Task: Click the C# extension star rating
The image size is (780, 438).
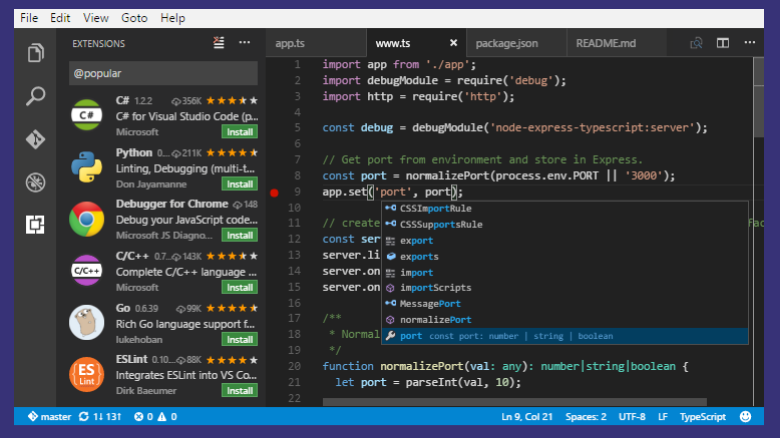Action: (x=232, y=101)
